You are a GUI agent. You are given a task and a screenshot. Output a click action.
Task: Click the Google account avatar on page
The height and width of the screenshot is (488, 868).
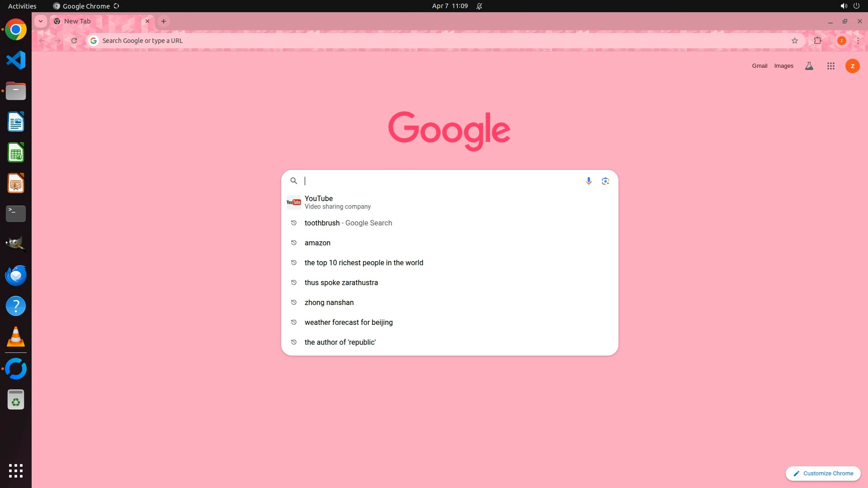coord(852,66)
